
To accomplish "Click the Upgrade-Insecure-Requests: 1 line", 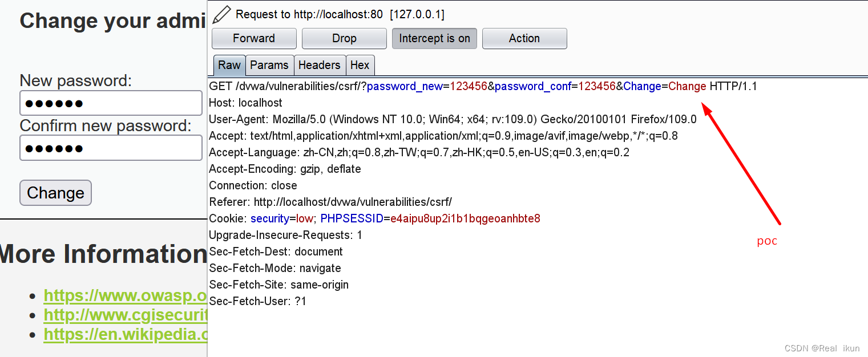I will click(285, 236).
